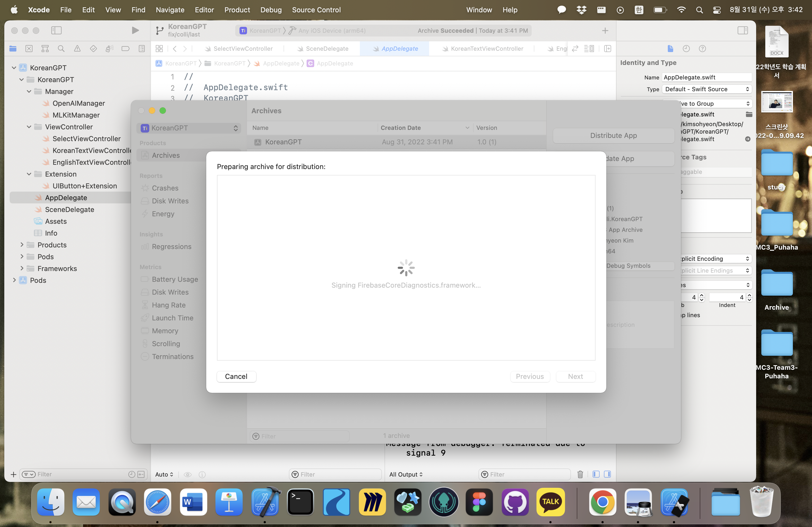
Task: Click the plus button at navigator bottom
Action: coord(13,474)
